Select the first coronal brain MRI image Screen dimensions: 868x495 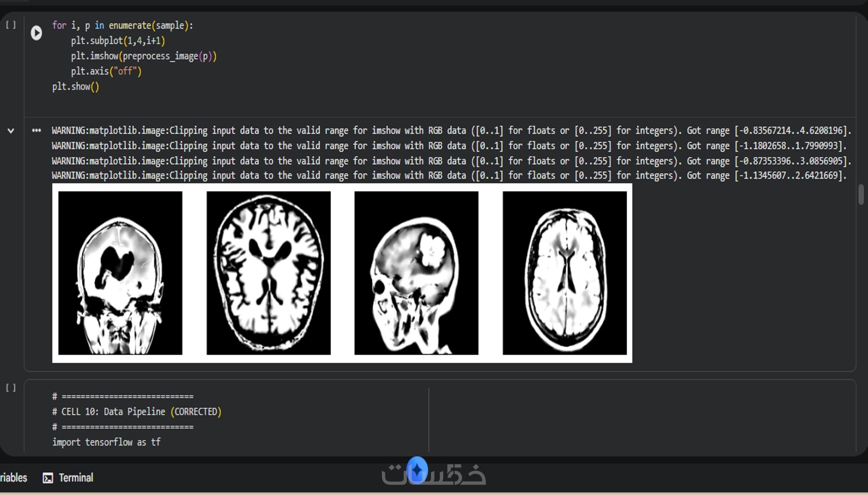[x=120, y=273]
